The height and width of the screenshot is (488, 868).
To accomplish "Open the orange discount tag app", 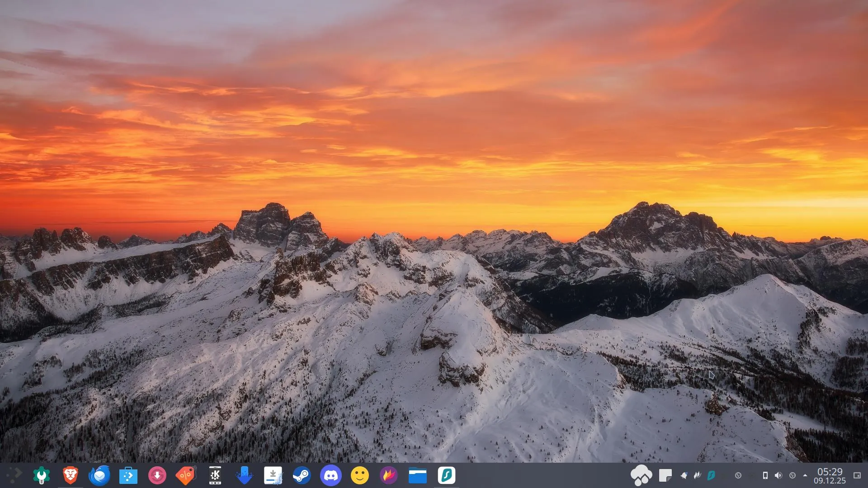I will point(186,475).
